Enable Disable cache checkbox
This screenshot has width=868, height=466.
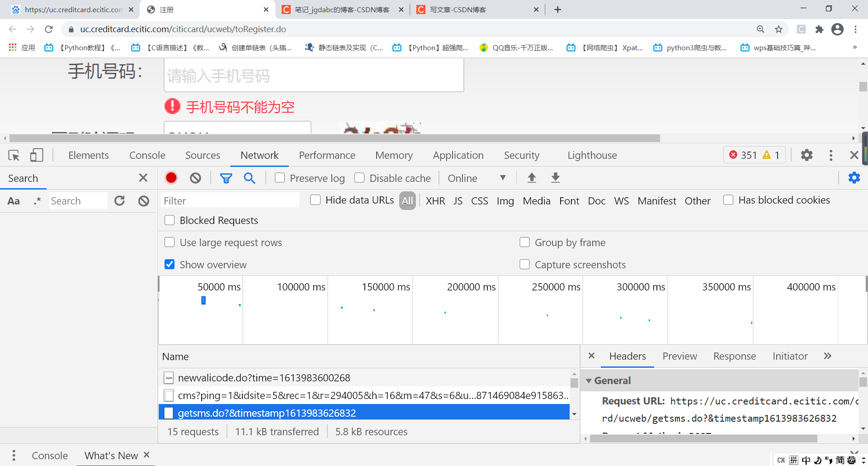pyautogui.click(x=359, y=178)
